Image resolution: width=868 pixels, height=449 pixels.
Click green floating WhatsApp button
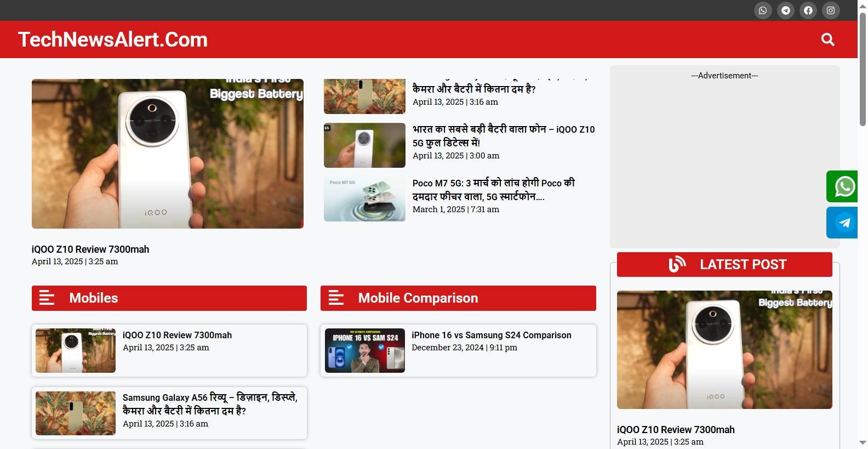coord(843,186)
